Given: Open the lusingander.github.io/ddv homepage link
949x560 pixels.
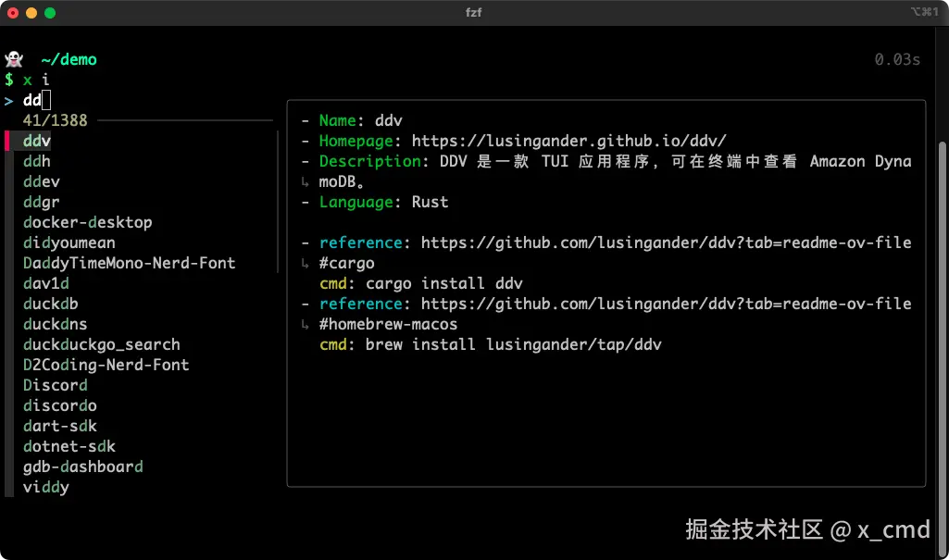Looking at the screenshot, I should tap(568, 141).
